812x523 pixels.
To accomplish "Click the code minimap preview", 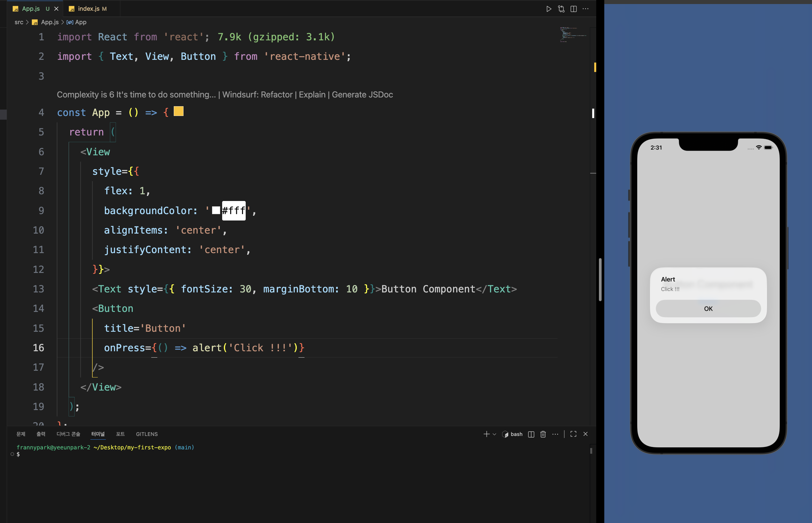I will point(573,35).
